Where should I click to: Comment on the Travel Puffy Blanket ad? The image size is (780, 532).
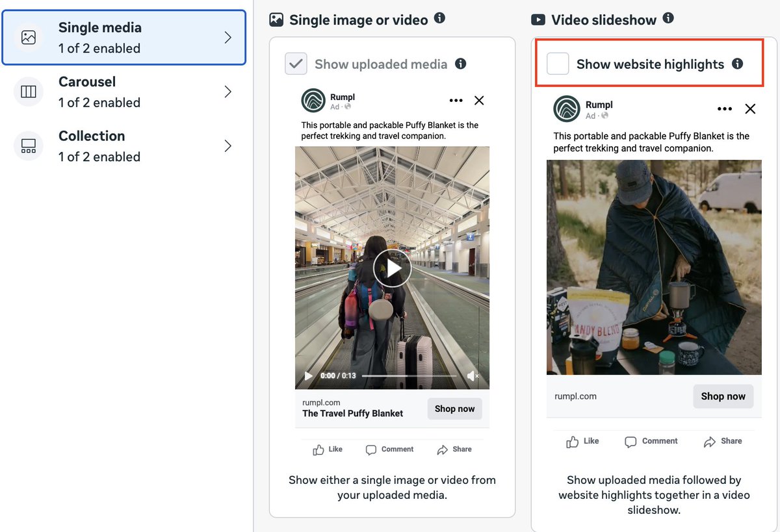point(389,450)
